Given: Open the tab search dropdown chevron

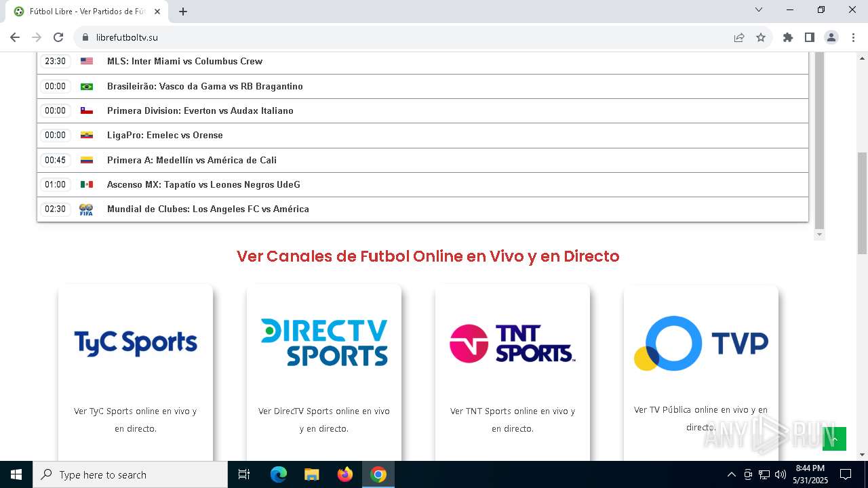Looking at the screenshot, I should 759,9.
